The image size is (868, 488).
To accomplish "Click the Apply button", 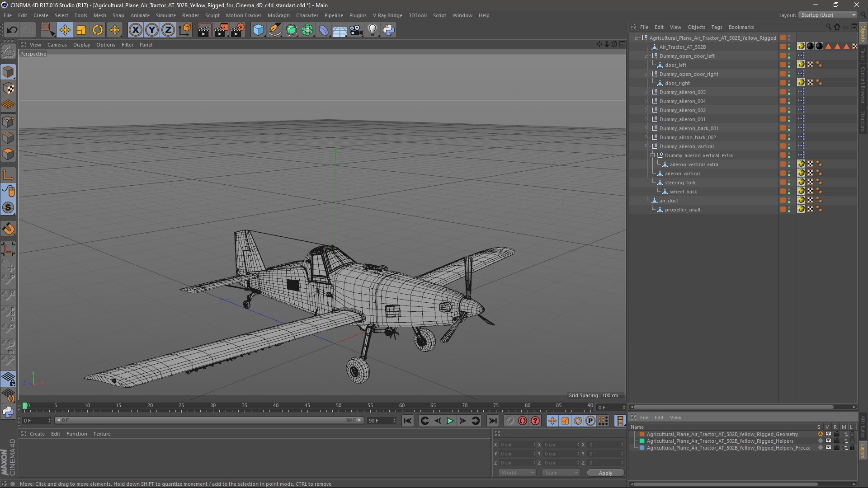I will 605,473.
